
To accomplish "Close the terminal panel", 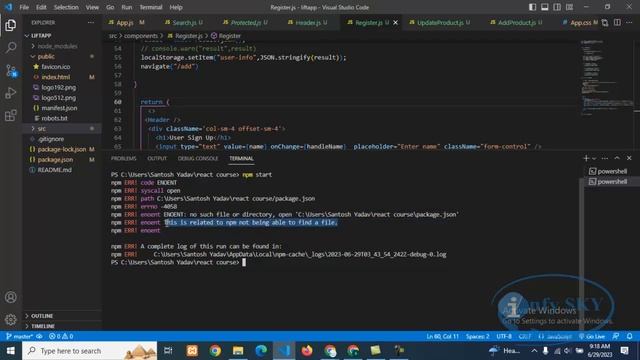I will tap(629, 158).
